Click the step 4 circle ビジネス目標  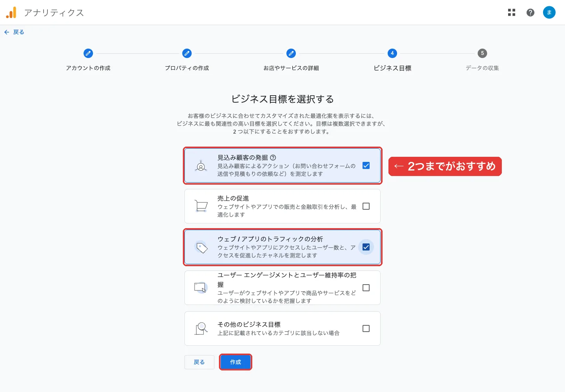[392, 53]
